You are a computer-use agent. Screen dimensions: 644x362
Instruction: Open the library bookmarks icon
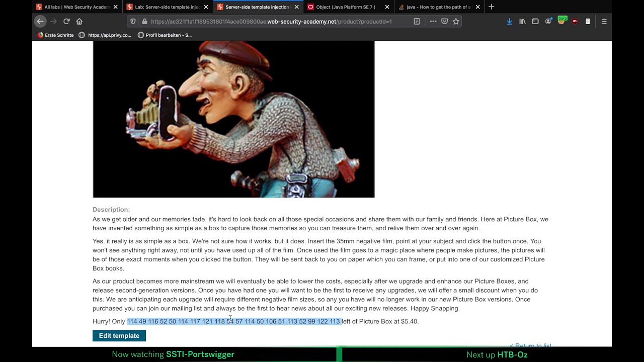point(522,22)
